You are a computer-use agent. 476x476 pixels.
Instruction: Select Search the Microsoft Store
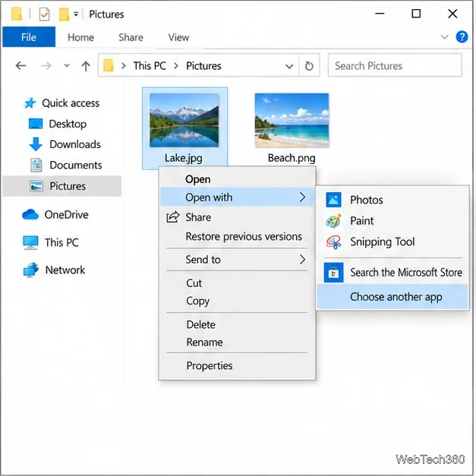(x=392, y=273)
